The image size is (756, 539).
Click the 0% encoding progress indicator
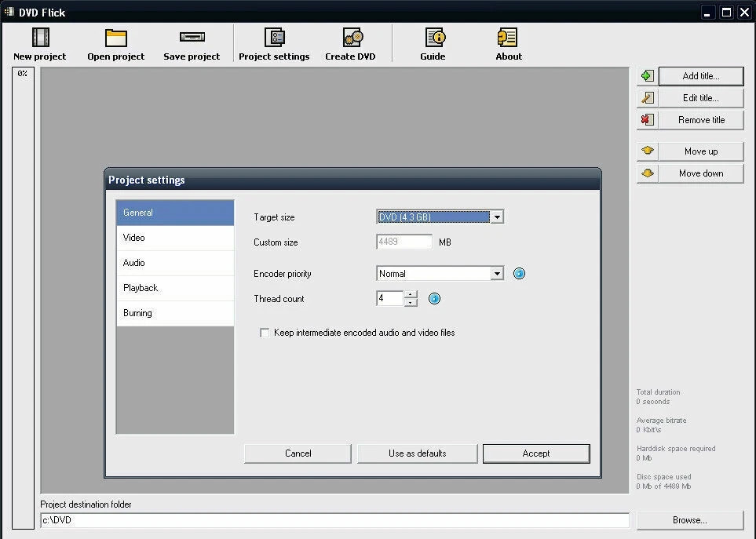[x=22, y=72]
